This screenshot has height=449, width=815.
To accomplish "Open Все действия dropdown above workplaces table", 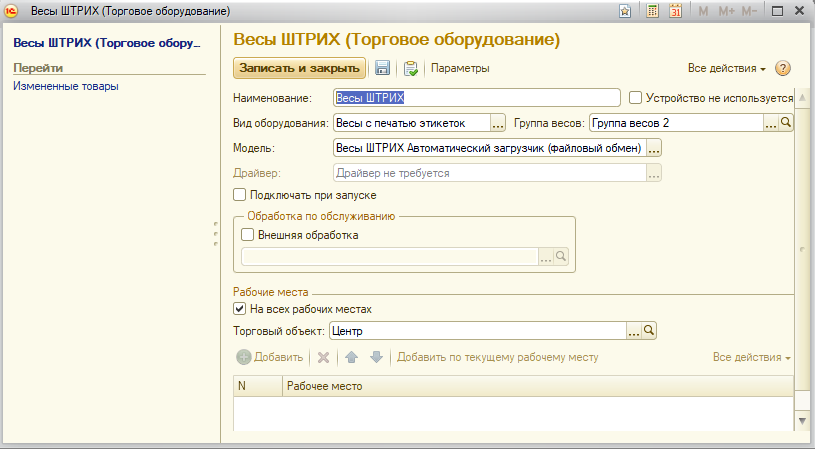I will 752,357.
